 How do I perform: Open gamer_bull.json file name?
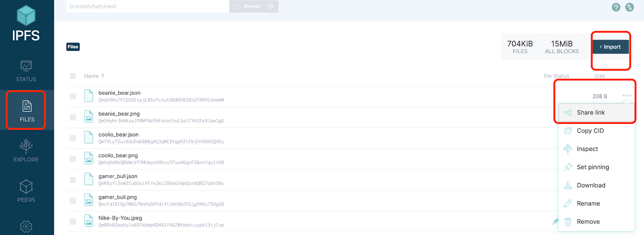pos(118,176)
